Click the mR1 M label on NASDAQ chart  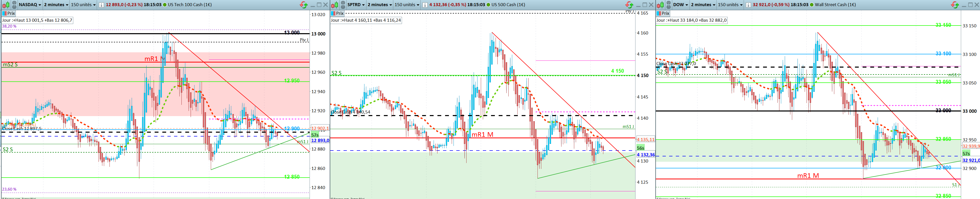click(x=155, y=59)
